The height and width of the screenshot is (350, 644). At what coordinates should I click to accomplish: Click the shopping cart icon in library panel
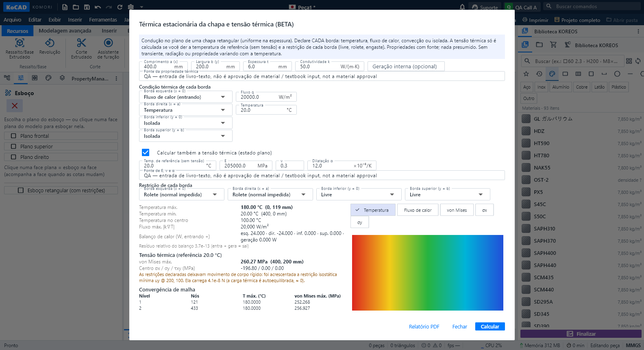point(553,45)
